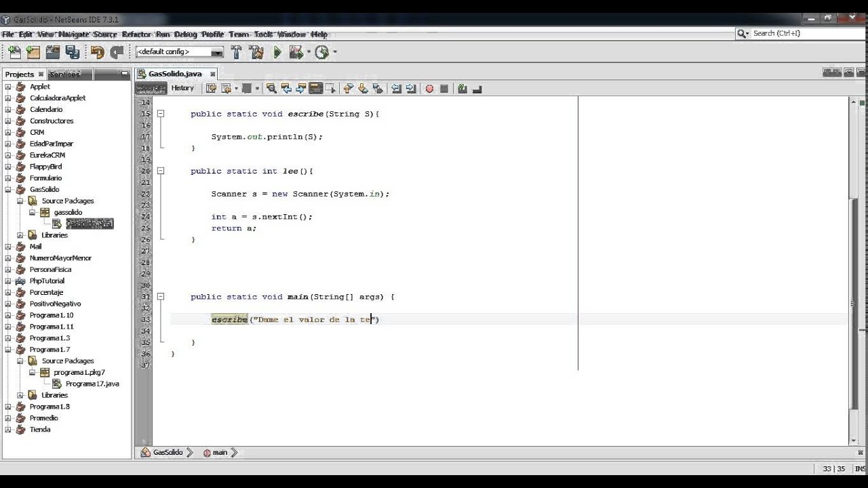Image resolution: width=868 pixels, height=488 pixels.
Task: Click the Stop Macro Recording square icon
Action: (x=444, y=88)
